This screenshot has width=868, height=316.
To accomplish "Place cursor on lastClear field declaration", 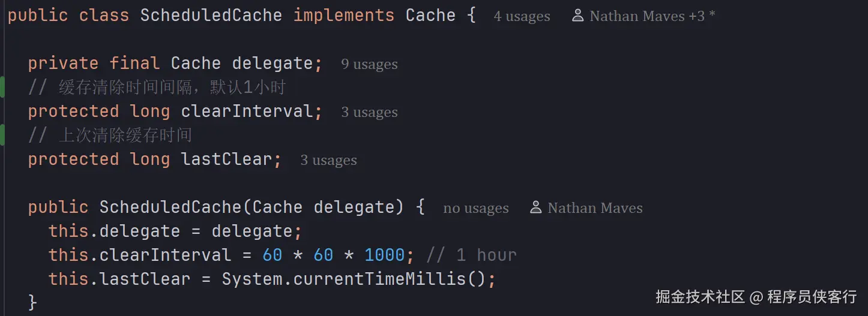I will click(x=226, y=159).
